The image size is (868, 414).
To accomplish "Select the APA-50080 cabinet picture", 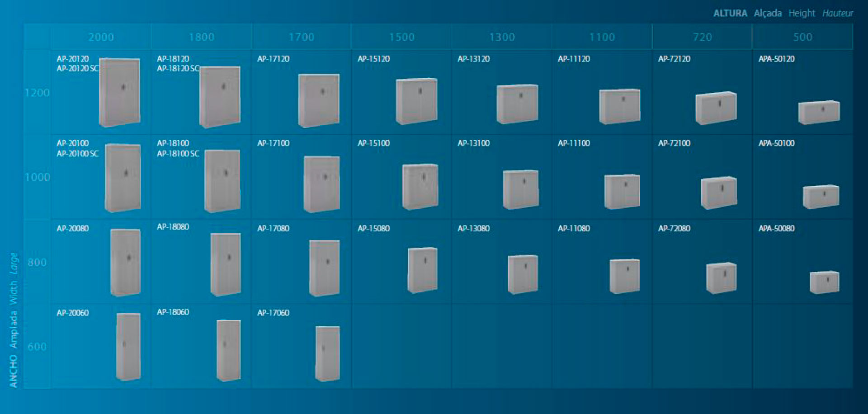I will click(824, 282).
